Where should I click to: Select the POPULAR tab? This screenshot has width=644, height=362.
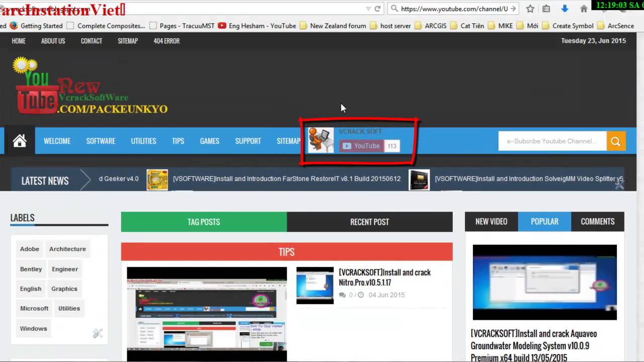[x=545, y=222]
